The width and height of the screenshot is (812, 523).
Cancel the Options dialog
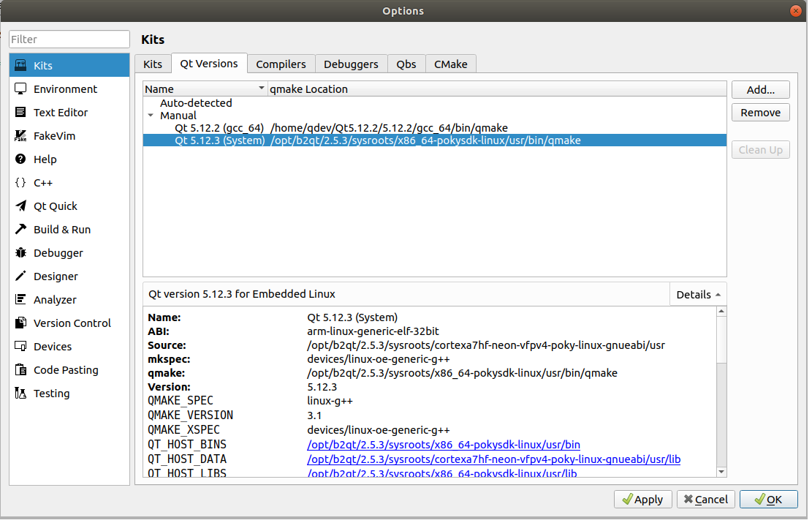pos(705,499)
